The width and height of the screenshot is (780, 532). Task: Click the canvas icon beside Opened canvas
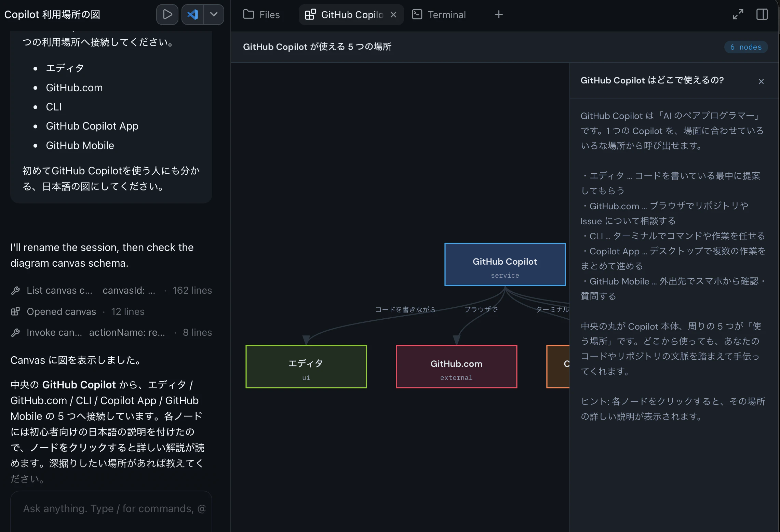tap(15, 311)
